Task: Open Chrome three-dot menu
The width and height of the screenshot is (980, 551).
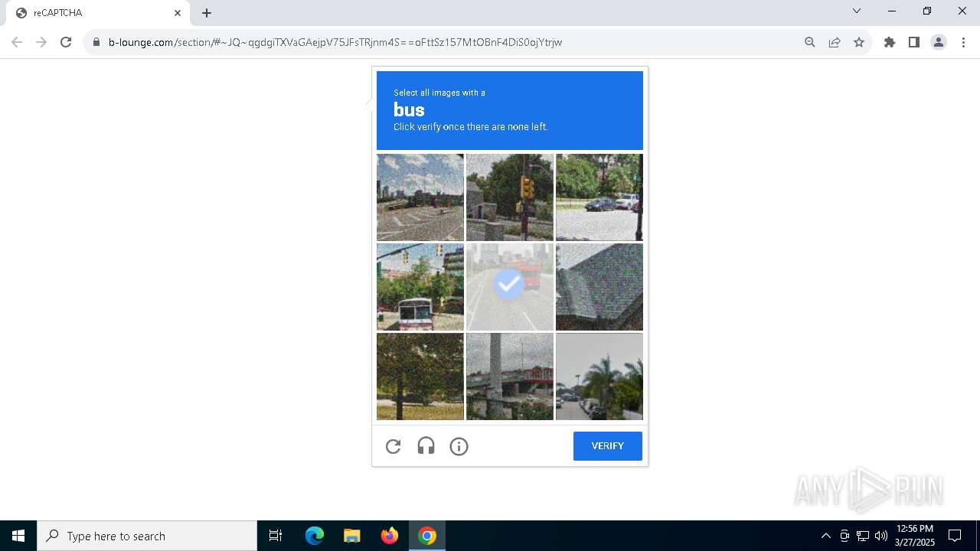Action: click(x=963, y=42)
